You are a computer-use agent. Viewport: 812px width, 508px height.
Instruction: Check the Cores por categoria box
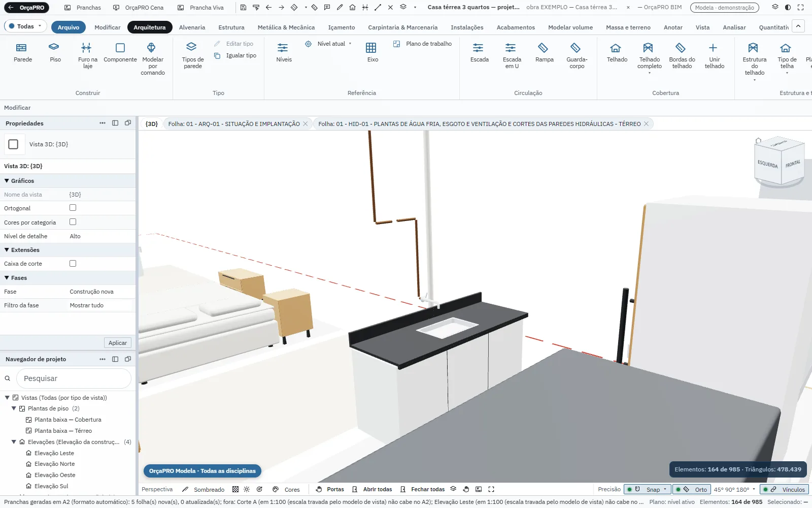pyautogui.click(x=73, y=222)
